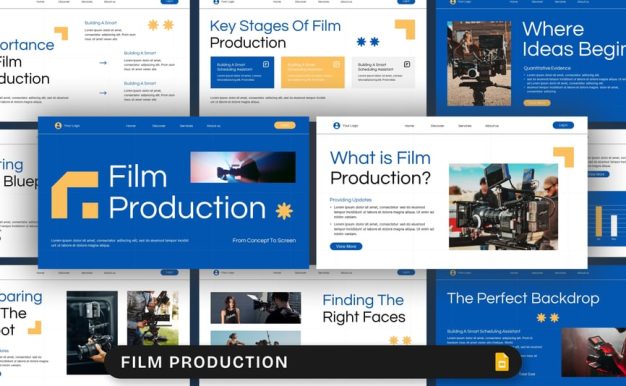The height and width of the screenshot is (386, 626).
Task: Click the cinema camera crew photo
Action: click(x=503, y=206)
